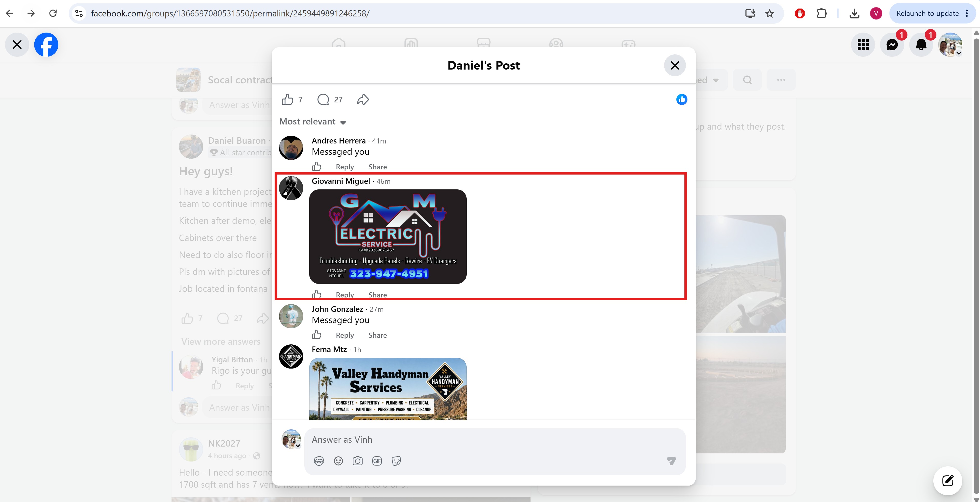Start a new message with compose icon
The height and width of the screenshot is (502, 980).
pyautogui.click(x=947, y=481)
